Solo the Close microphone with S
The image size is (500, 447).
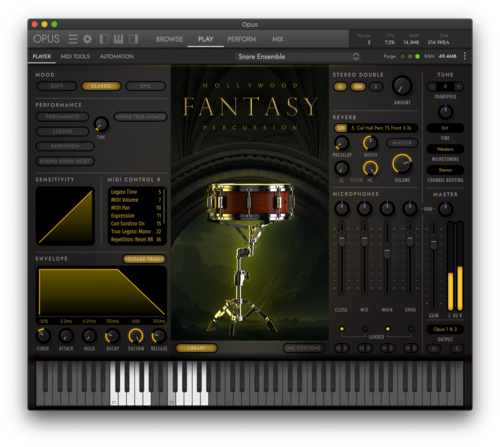coord(345,348)
